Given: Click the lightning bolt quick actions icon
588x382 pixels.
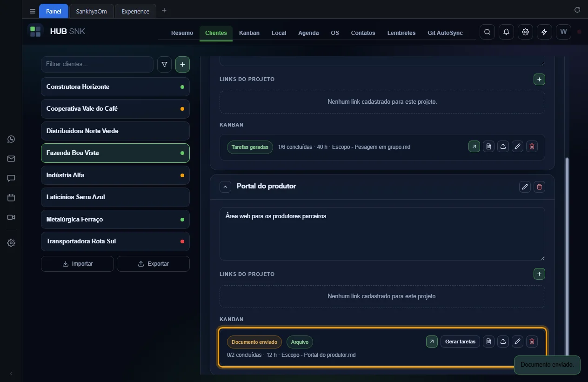Looking at the screenshot, I should coord(544,32).
